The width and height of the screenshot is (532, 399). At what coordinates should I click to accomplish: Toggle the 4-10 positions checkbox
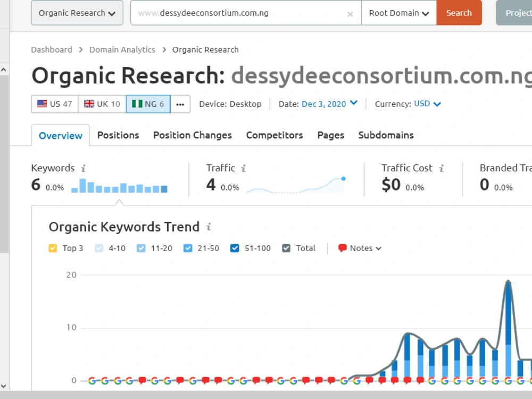tap(99, 248)
